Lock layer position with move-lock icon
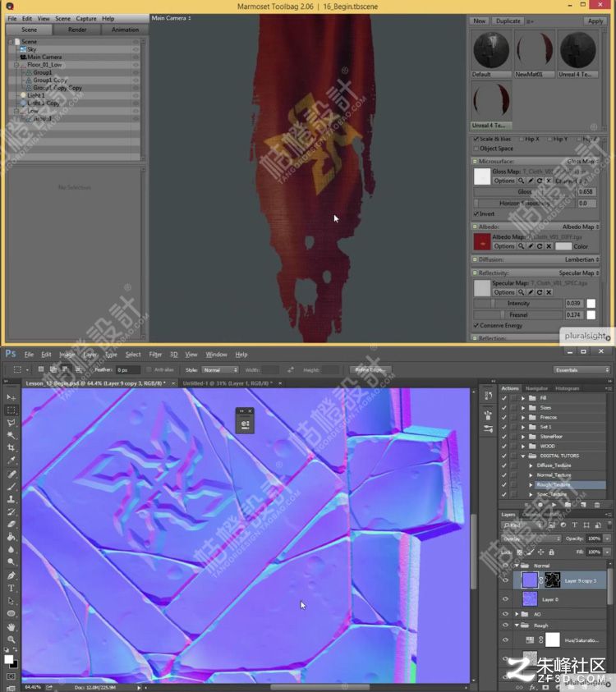The width and height of the screenshot is (616, 692). tap(540, 552)
